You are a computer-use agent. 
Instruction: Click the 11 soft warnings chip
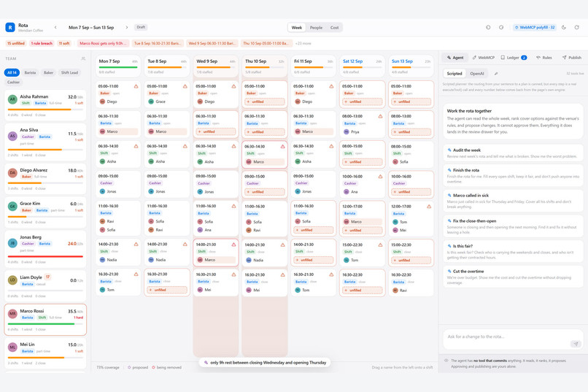point(64,44)
